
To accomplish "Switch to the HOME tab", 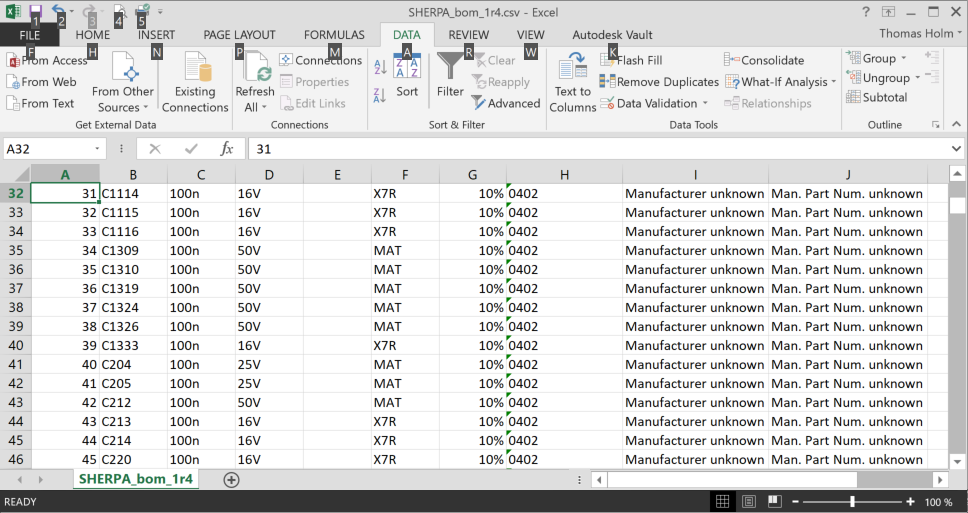I will tap(93, 35).
